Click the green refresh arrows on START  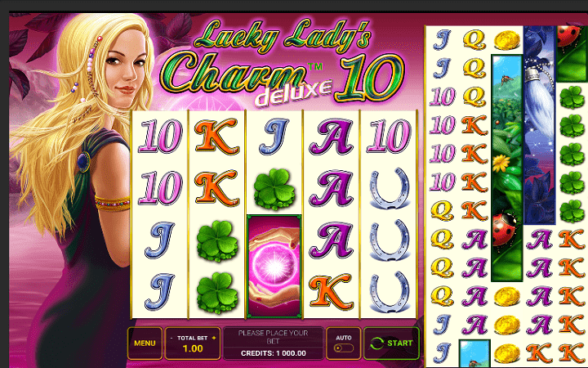[376, 343]
